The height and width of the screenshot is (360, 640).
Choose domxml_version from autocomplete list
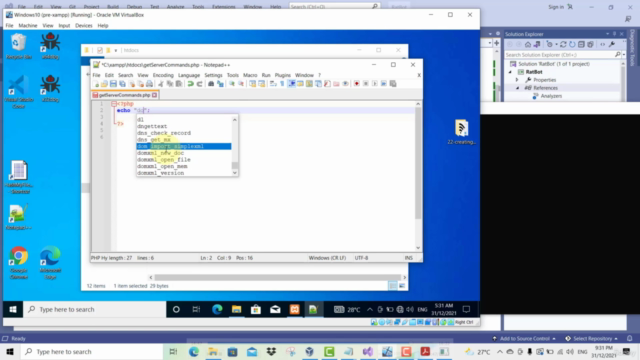pos(184,173)
